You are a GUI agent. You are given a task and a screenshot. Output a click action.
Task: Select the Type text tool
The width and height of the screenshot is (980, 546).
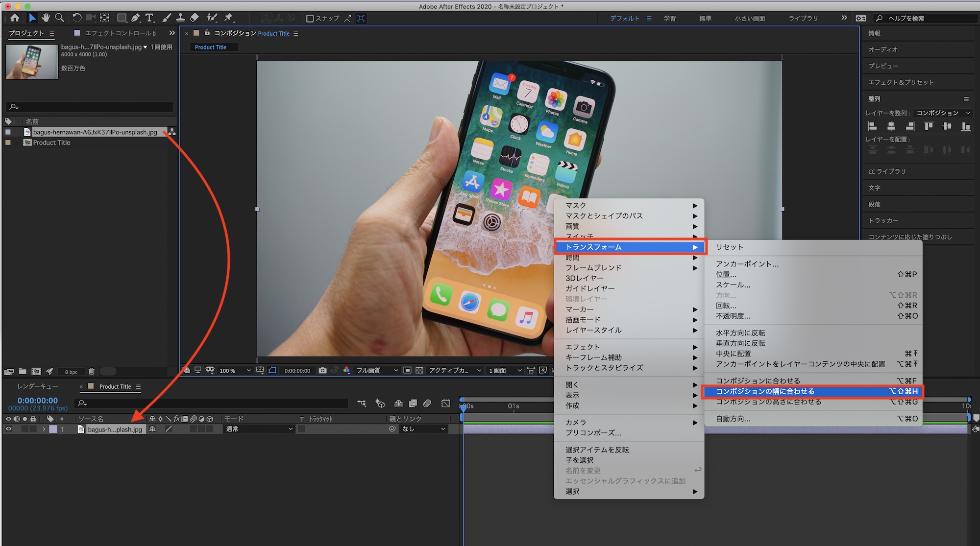[149, 18]
